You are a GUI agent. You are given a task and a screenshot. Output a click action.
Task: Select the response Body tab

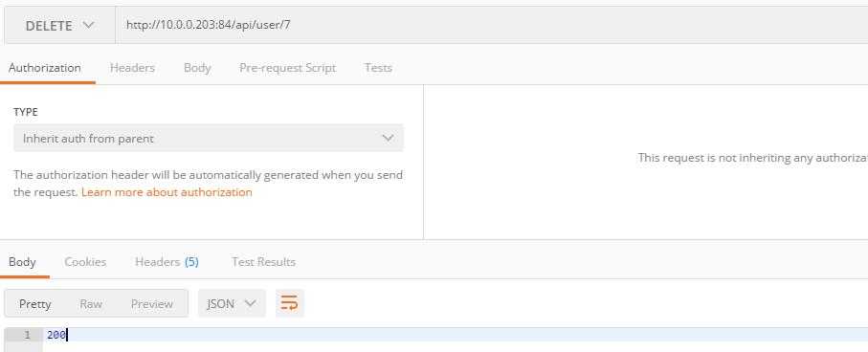[x=22, y=262]
